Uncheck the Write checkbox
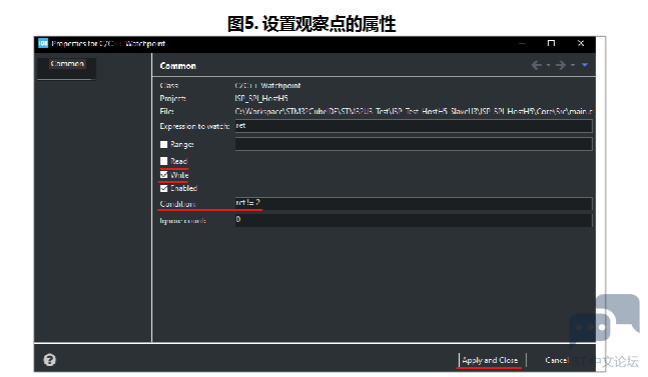The image size is (648, 377). coord(164,175)
